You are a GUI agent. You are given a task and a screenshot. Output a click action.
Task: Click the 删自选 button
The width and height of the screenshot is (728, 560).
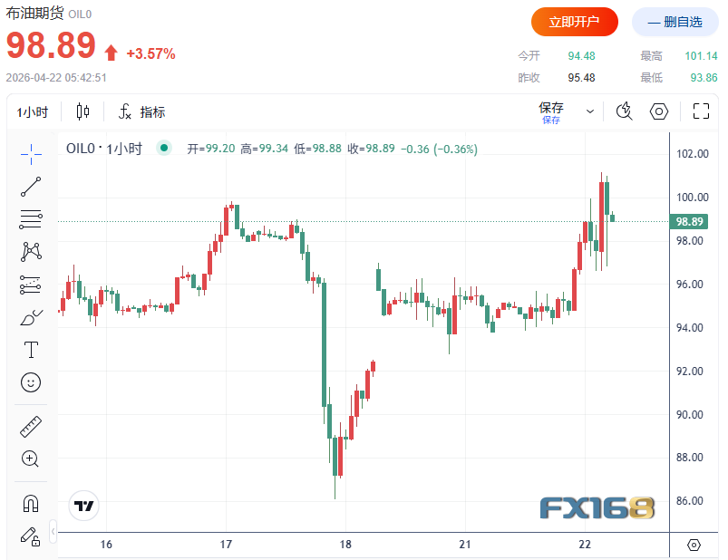(x=675, y=22)
